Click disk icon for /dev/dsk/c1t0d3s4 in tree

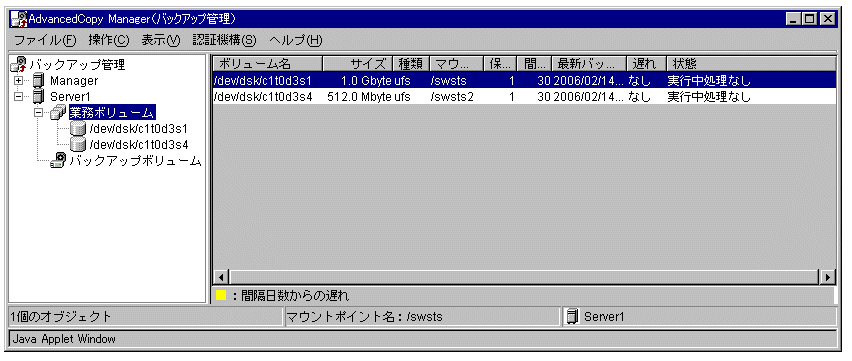[78, 145]
